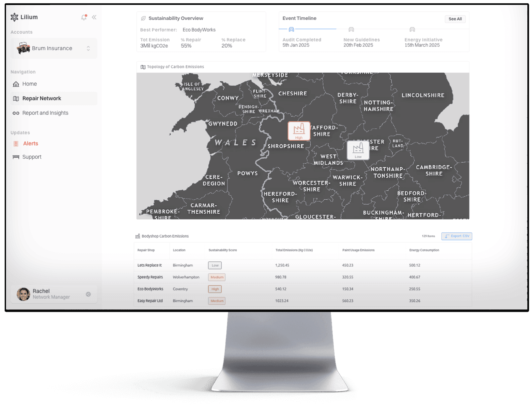Open the notifications bell
Image resolution: width=532 pixels, height=406 pixels.
tap(84, 17)
